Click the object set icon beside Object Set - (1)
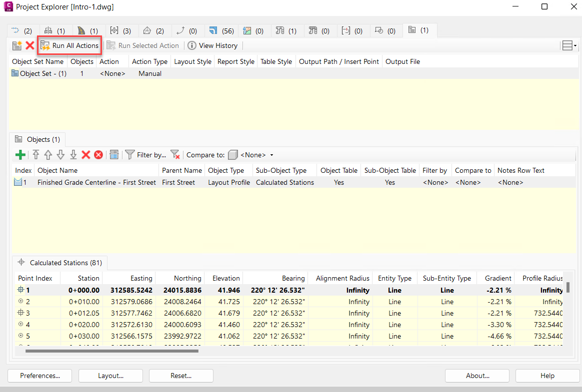Screen dimensions: 582x392 pos(15,73)
